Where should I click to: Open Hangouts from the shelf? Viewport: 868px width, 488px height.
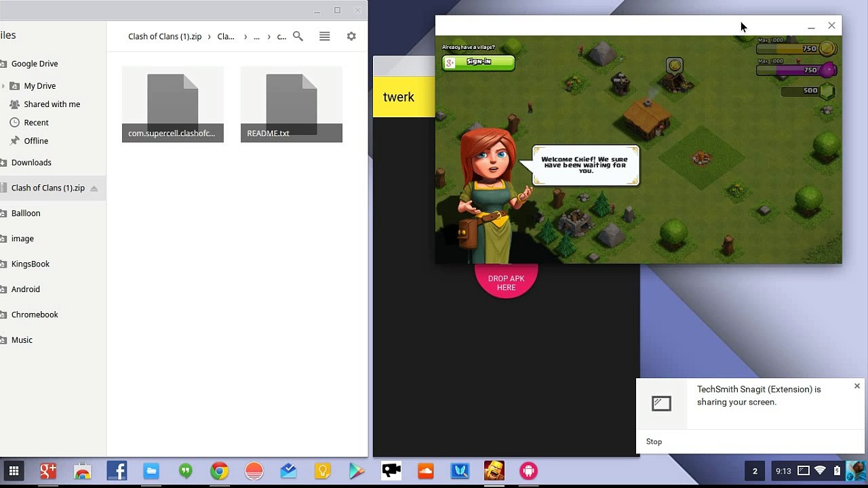185,470
